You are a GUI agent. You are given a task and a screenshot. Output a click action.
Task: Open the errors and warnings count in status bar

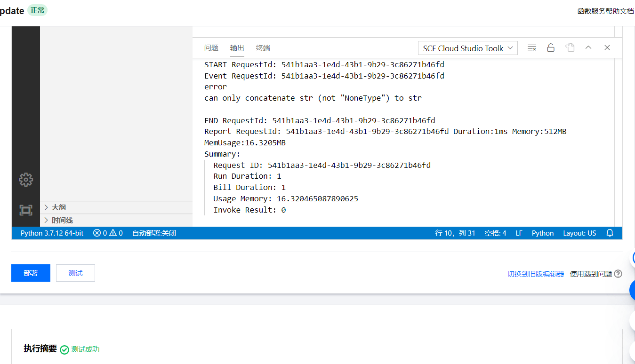(108, 233)
